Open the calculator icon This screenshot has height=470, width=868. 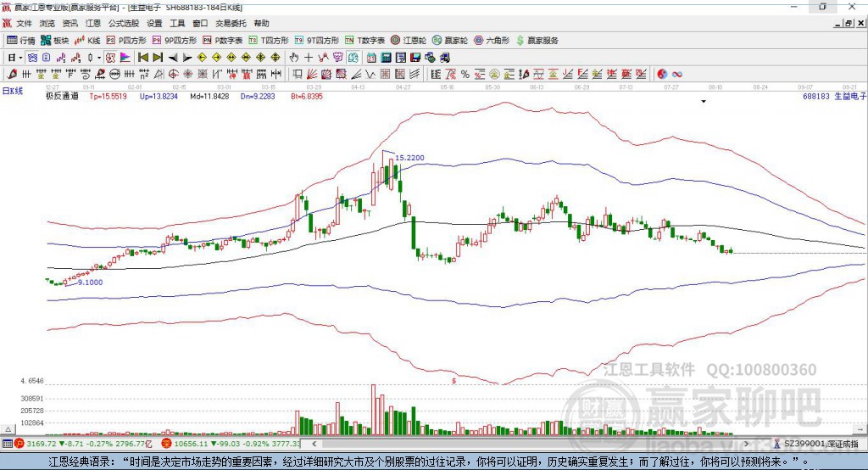(x=387, y=58)
